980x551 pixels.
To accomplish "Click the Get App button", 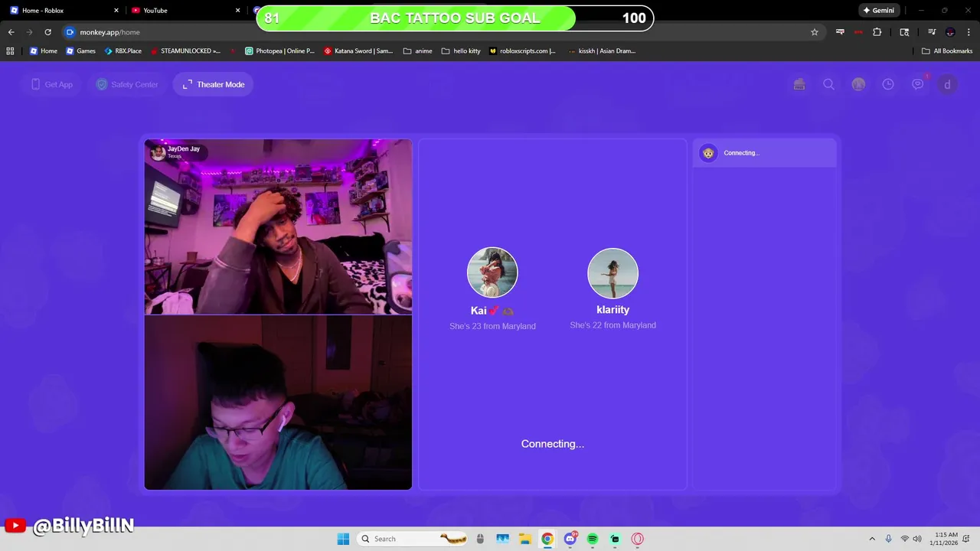I will tap(51, 84).
